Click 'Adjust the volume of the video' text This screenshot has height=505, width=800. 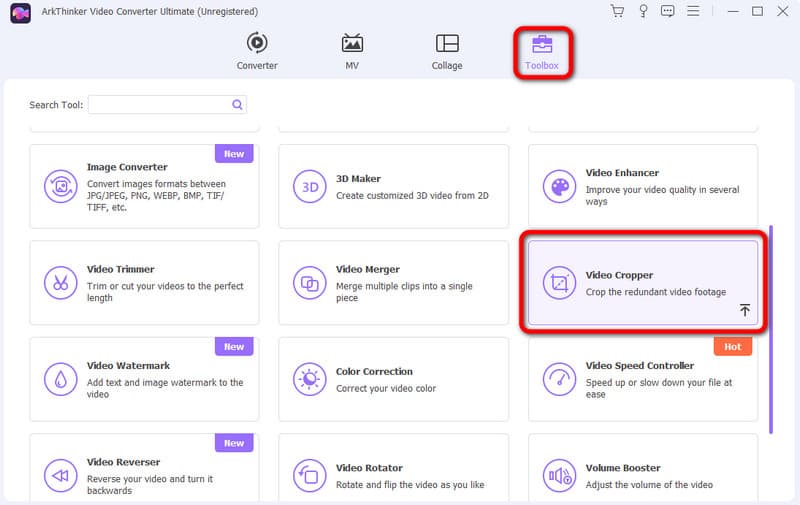pos(649,485)
